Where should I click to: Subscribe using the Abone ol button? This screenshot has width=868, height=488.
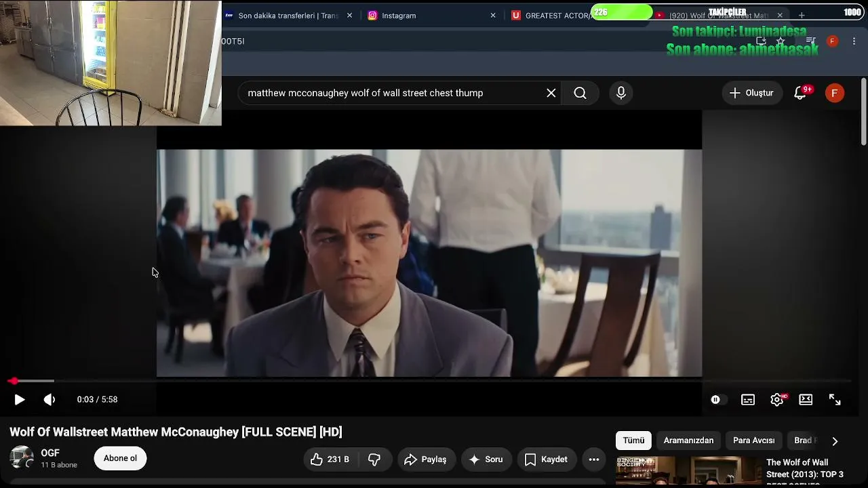click(x=120, y=458)
